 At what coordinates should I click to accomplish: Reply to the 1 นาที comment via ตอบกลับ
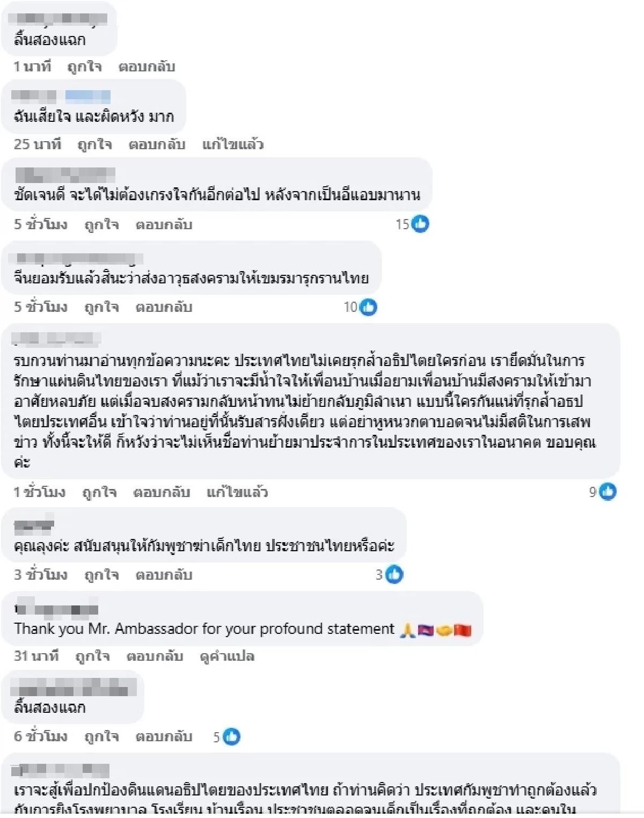click(x=147, y=67)
